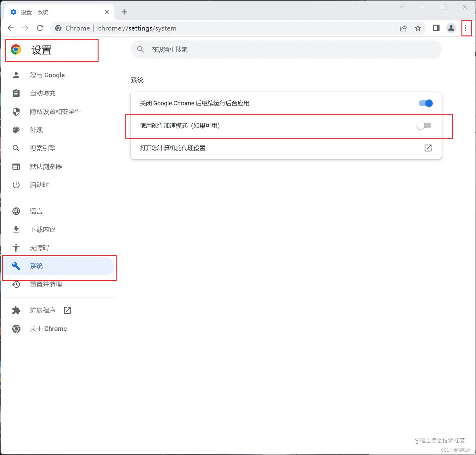This screenshot has height=455, width=476.
Task: Toggle 关闭 Google Chrome 后继续运行后台应用 switch
Action: pos(426,103)
